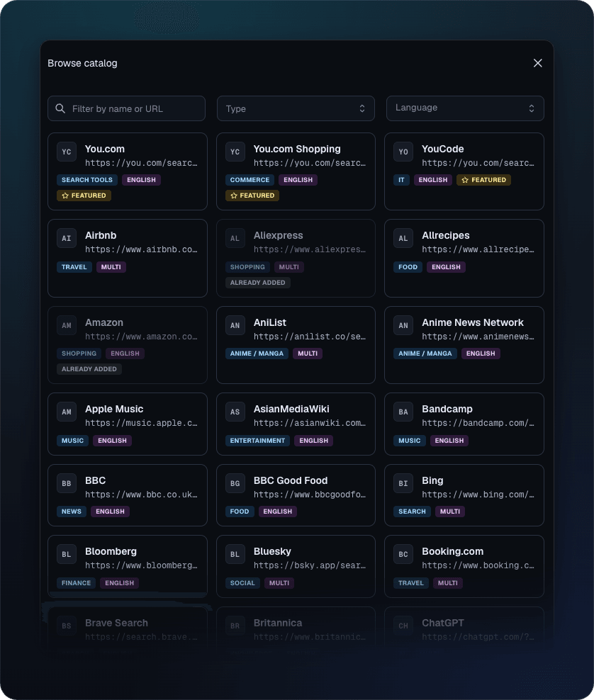Open the Type dropdown

[296, 108]
